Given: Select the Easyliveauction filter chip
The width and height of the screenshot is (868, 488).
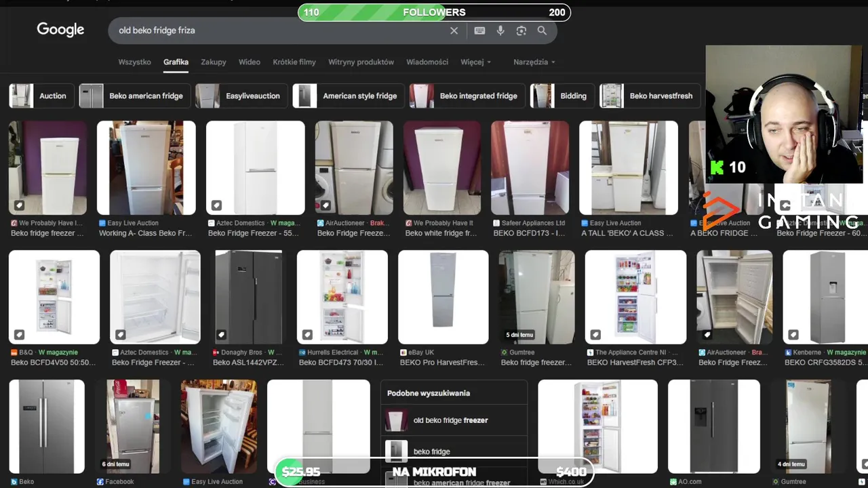Looking at the screenshot, I should click(x=241, y=96).
